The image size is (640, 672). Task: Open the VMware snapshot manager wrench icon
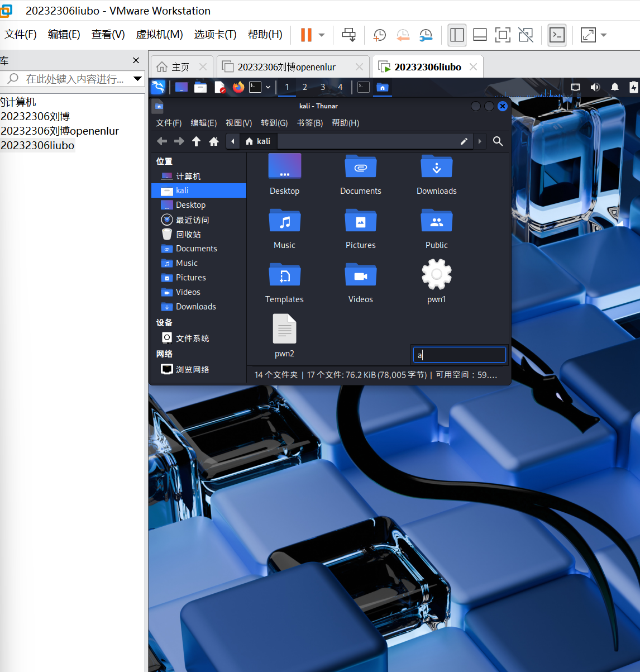point(426,35)
